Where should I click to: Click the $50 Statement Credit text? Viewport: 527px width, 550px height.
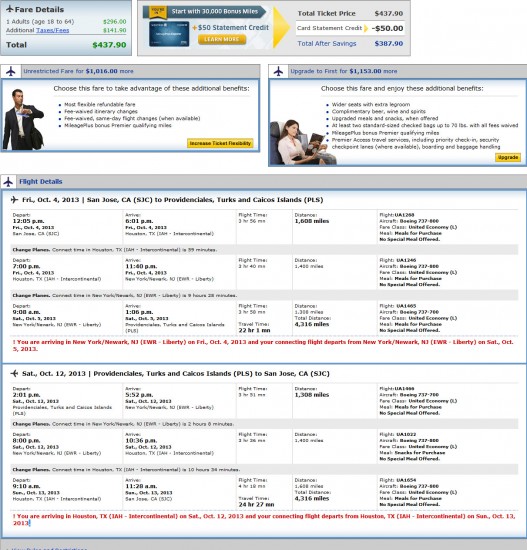pyautogui.click(x=233, y=27)
